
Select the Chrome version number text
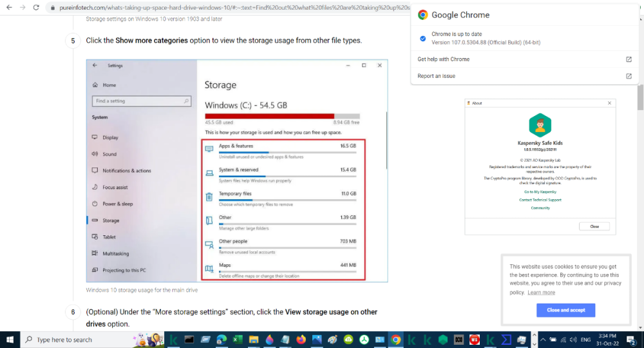click(x=486, y=43)
